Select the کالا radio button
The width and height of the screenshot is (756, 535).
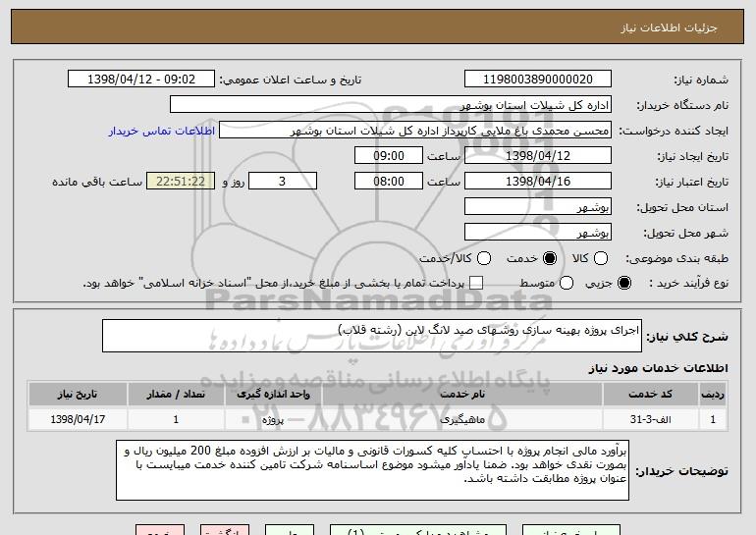coord(601,258)
